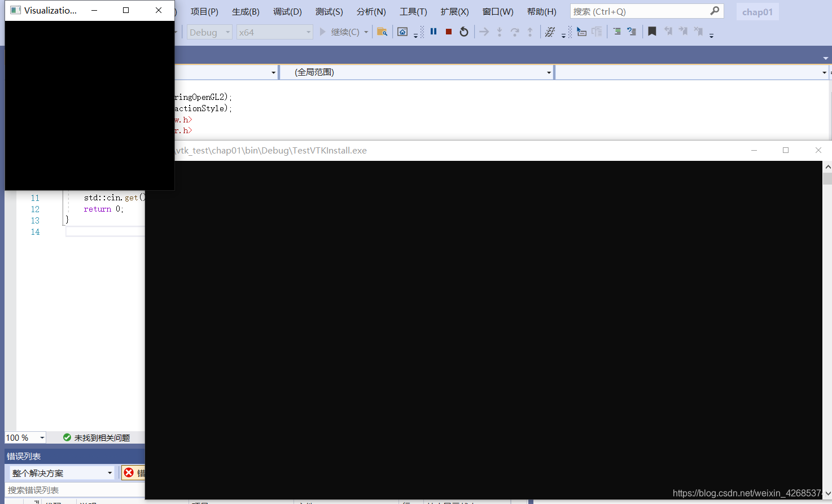Click the home/environment icon in debug toolbar

click(x=402, y=32)
